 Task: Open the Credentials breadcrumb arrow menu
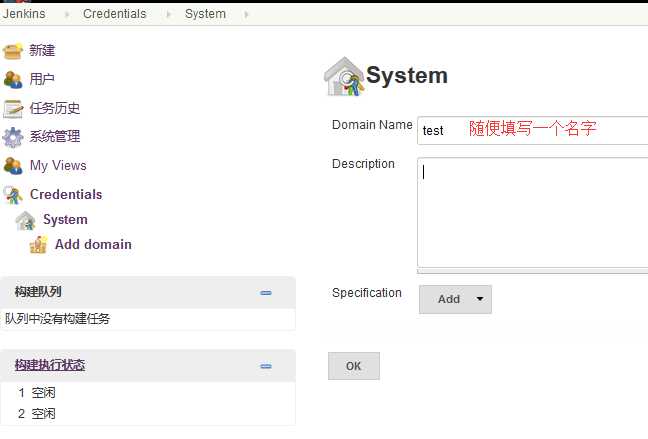pos(168,14)
